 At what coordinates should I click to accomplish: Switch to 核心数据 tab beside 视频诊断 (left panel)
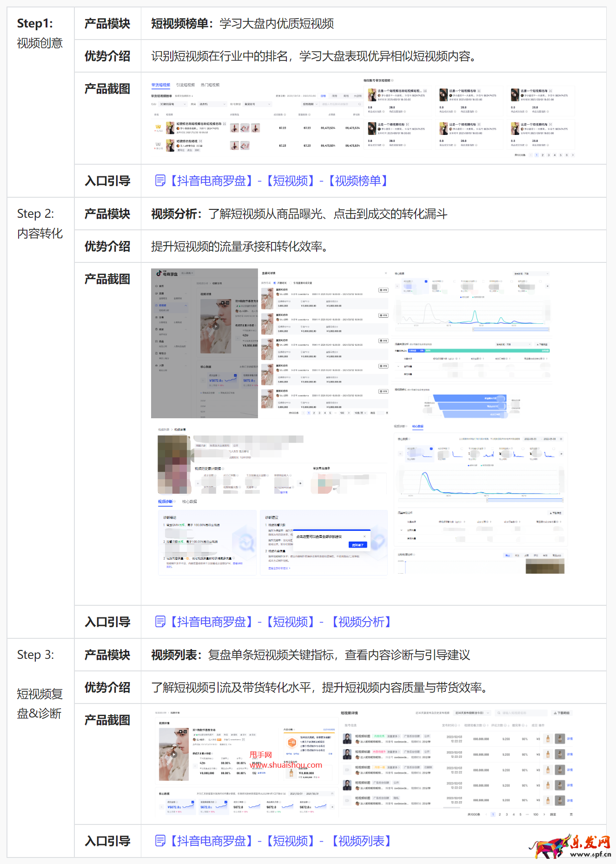click(x=190, y=502)
